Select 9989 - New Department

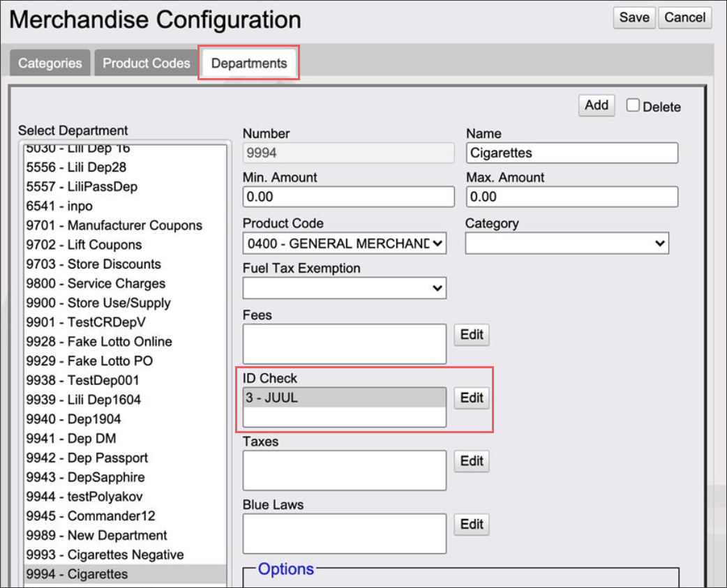(x=125, y=536)
